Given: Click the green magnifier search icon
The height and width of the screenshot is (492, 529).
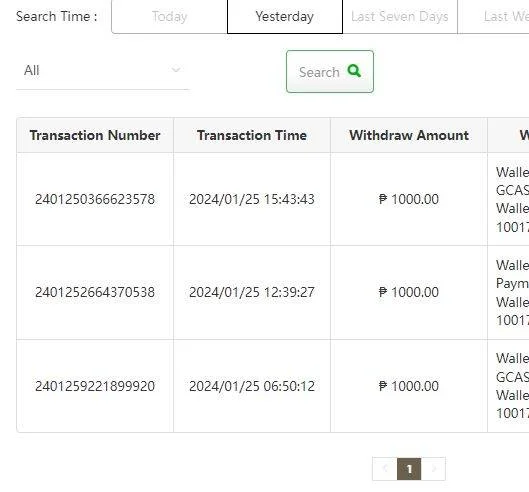Looking at the screenshot, I should [354, 71].
